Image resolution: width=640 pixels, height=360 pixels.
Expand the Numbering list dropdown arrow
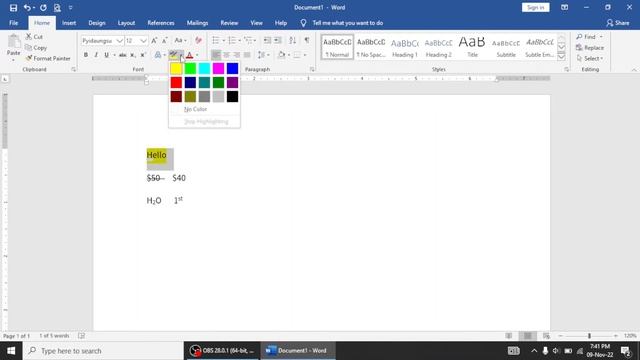click(239, 40)
